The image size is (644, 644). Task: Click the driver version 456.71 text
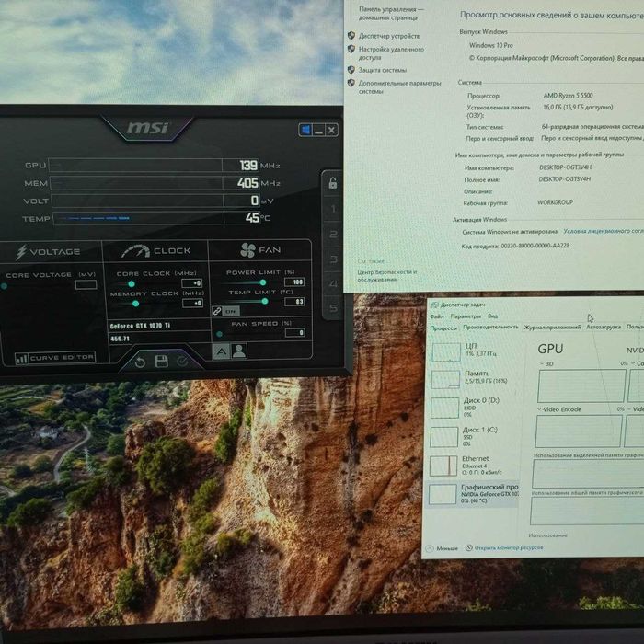(x=120, y=339)
